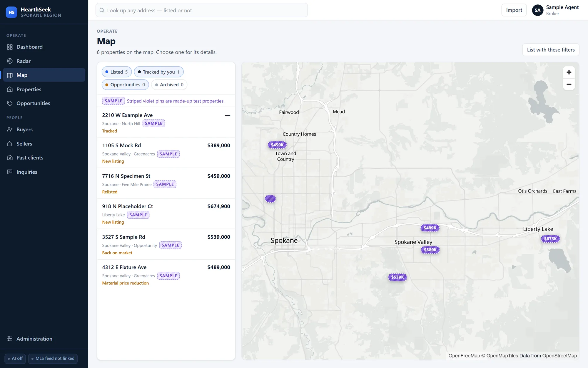The image size is (588, 368).
Task: Open the Radar page from the sidebar
Action: 44,61
